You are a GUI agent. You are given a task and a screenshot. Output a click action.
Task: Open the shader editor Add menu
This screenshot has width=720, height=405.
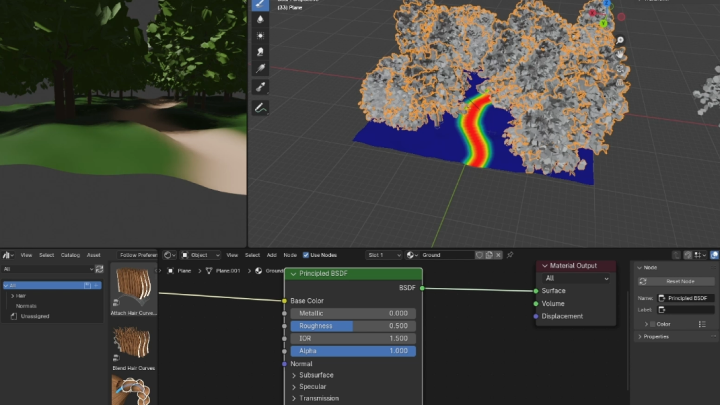tap(271, 255)
